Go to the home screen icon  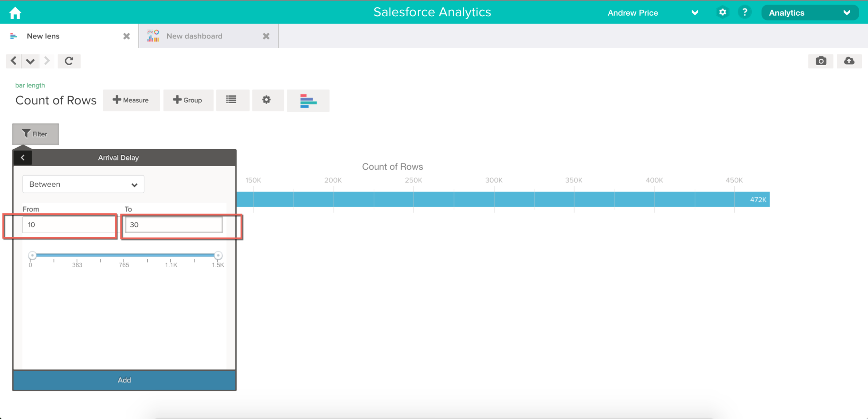(x=15, y=13)
